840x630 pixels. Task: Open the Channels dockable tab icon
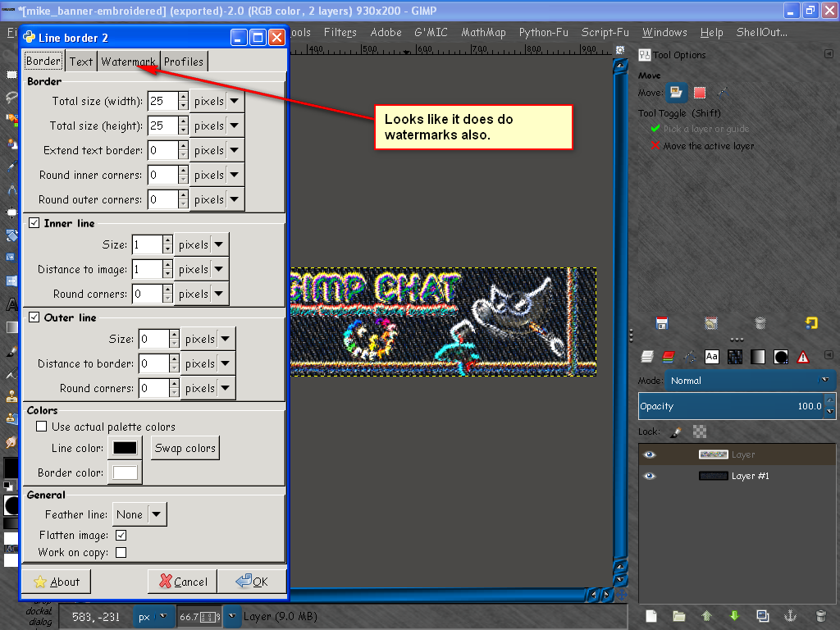point(668,357)
